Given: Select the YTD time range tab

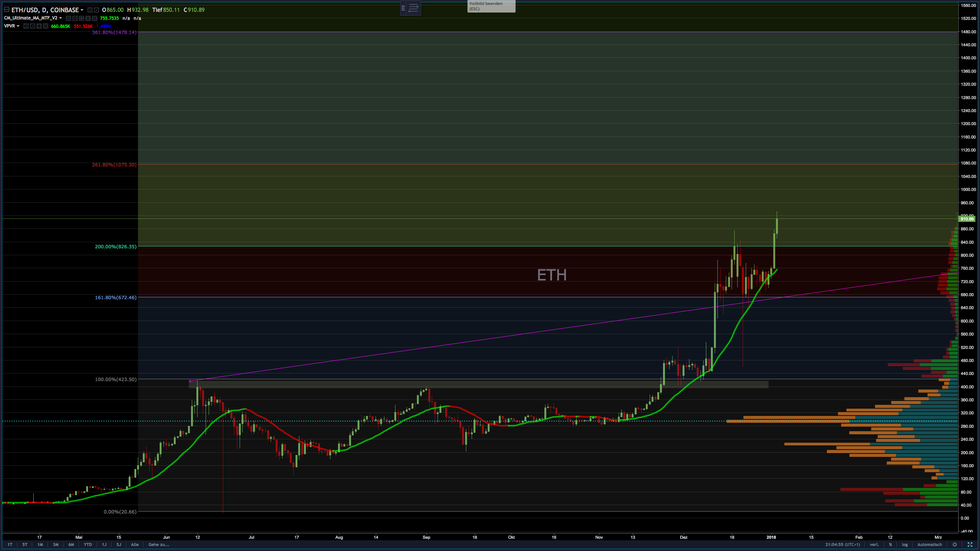Looking at the screenshot, I should point(88,544).
